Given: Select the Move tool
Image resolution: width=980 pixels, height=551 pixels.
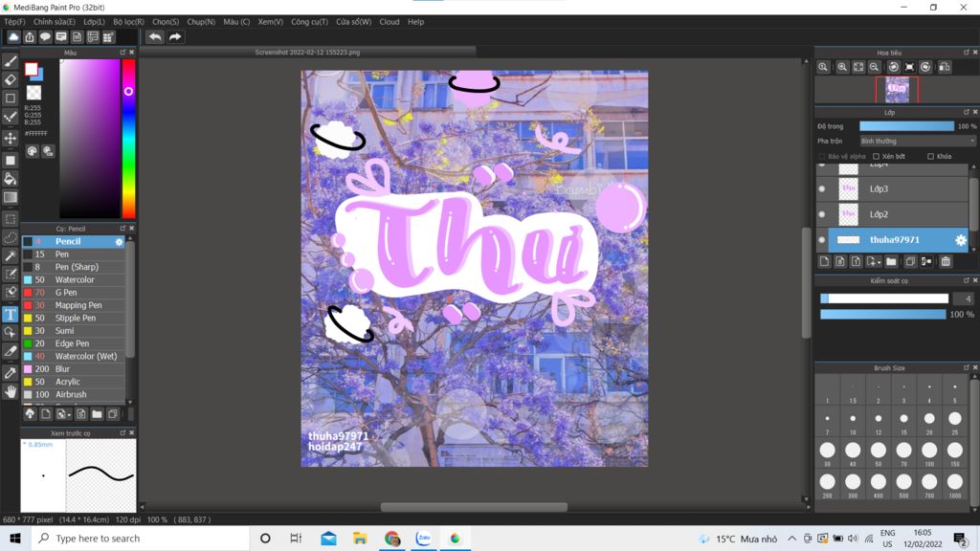Looking at the screenshot, I should (x=10, y=138).
